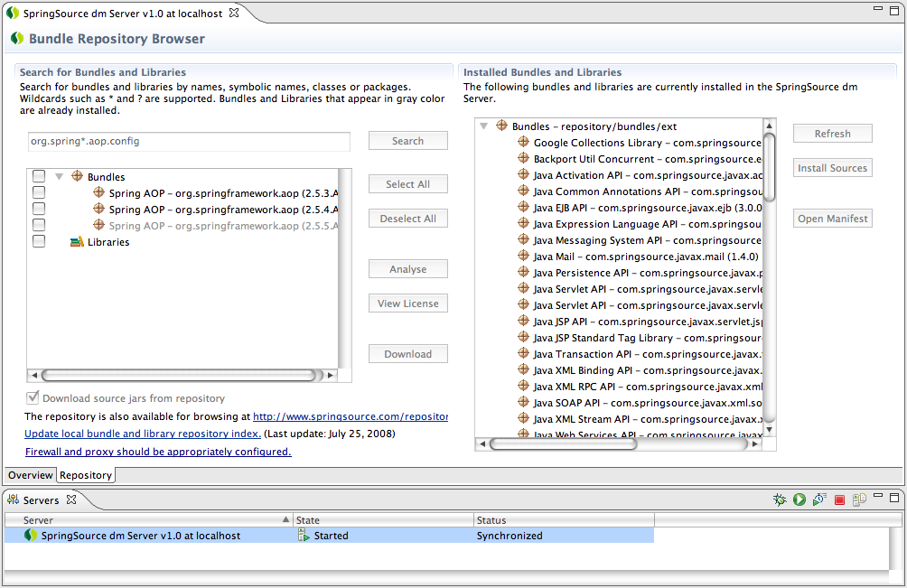Click the Java SOAP API bundle icon
907x588 pixels.
tap(523, 402)
